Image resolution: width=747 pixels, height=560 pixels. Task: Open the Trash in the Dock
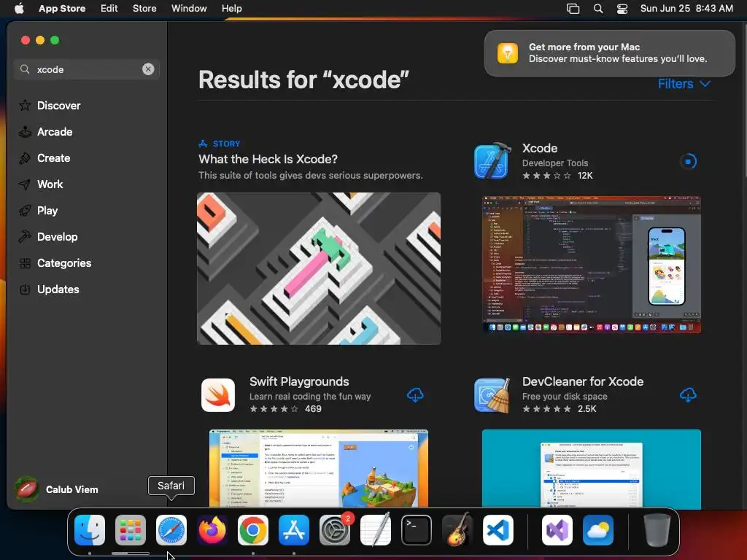[657, 530]
